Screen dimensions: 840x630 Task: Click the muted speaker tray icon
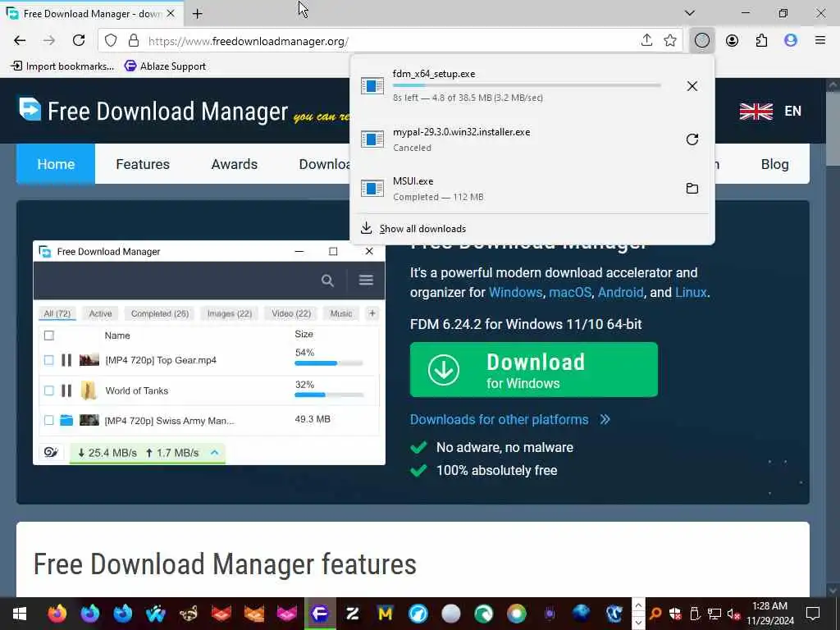(x=733, y=614)
